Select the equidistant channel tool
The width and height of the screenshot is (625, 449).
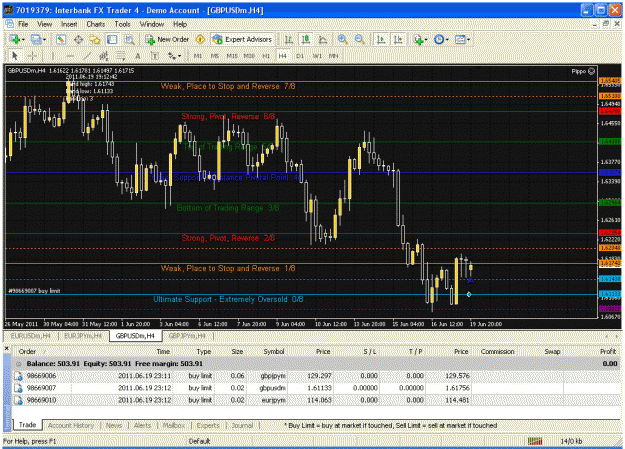(104, 56)
